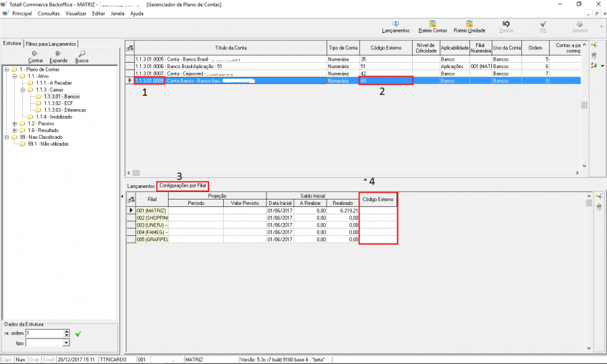607x364 pixels.
Task: Click the trash icon beside the Filial grid
Action: click(598, 207)
